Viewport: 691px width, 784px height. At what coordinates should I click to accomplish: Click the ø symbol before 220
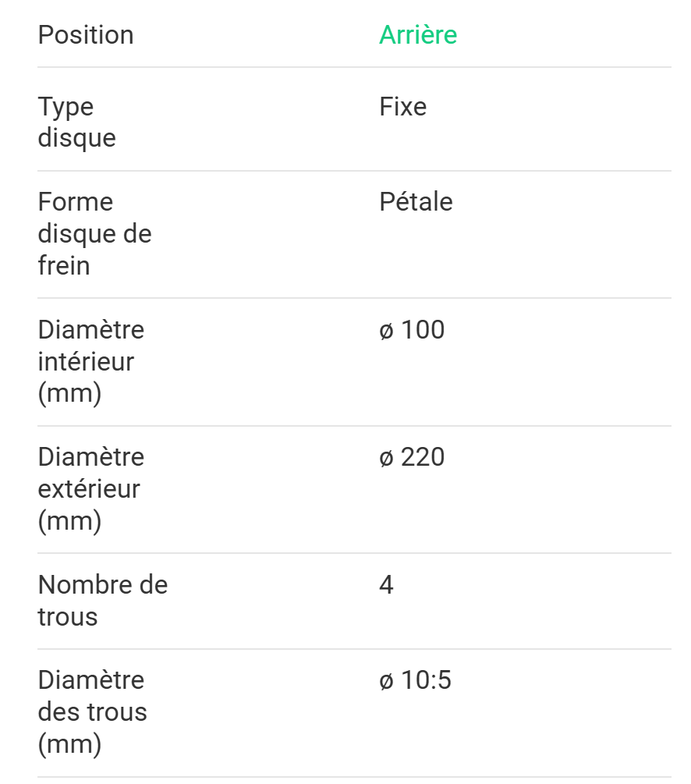[387, 458]
